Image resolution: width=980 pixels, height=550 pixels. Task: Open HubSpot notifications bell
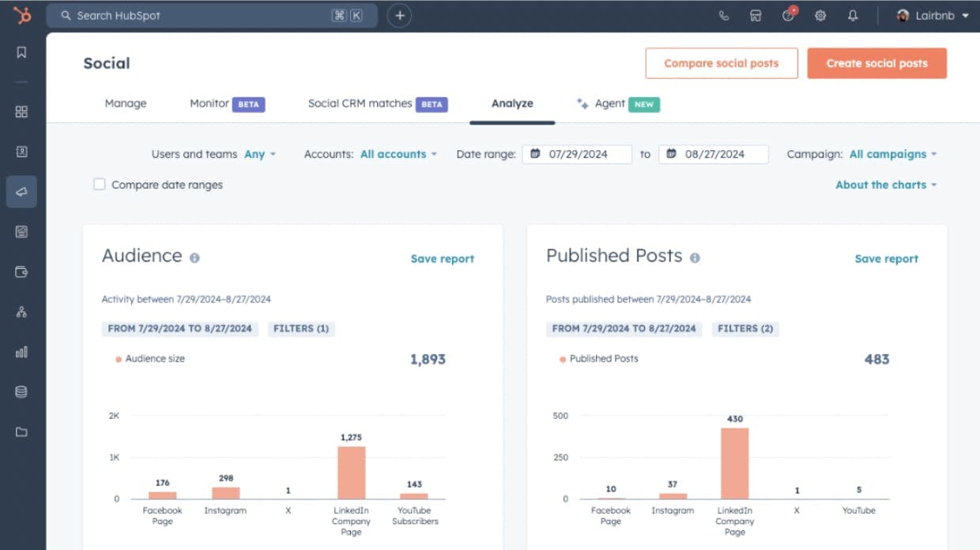[853, 15]
